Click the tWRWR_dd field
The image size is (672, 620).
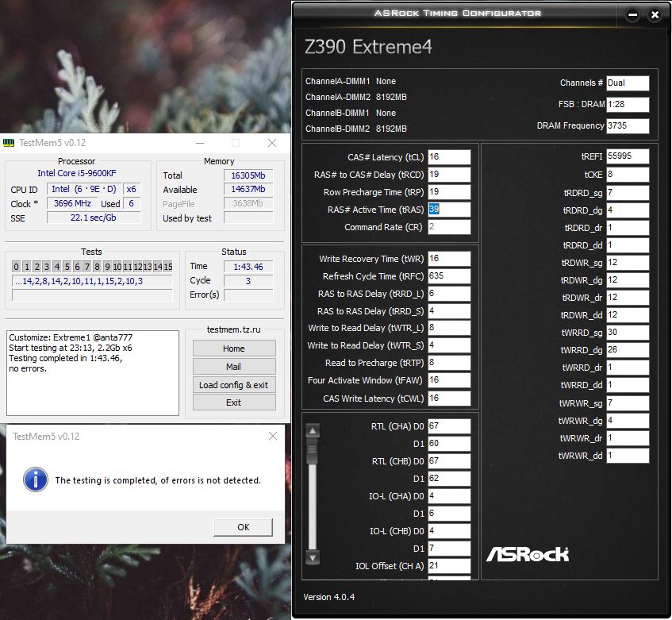[628, 456]
